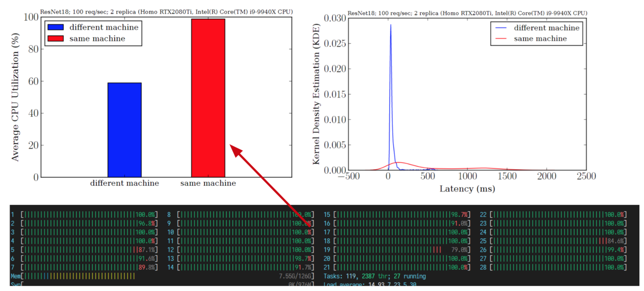Click the '0.030' tick on KDE axis
This screenshot has height=291, width=644.
pos(335,18)
